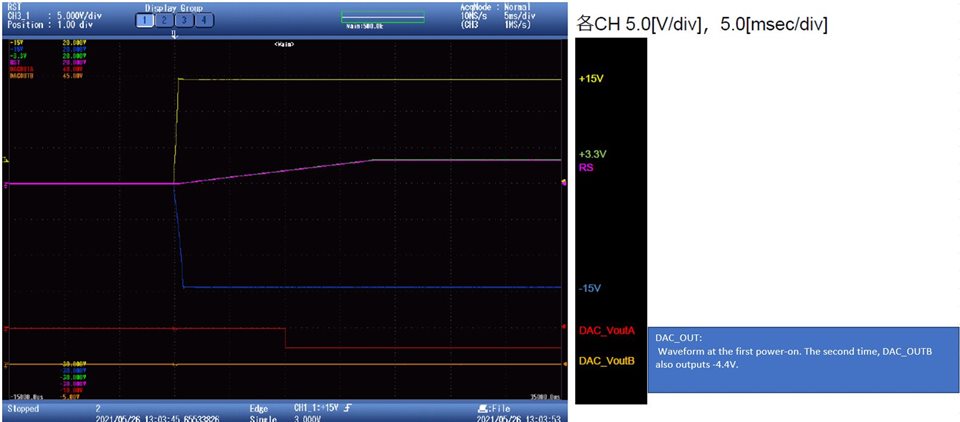Select Display Group 3 button
This screenshot has height=422, width=960.
point(185,21)
